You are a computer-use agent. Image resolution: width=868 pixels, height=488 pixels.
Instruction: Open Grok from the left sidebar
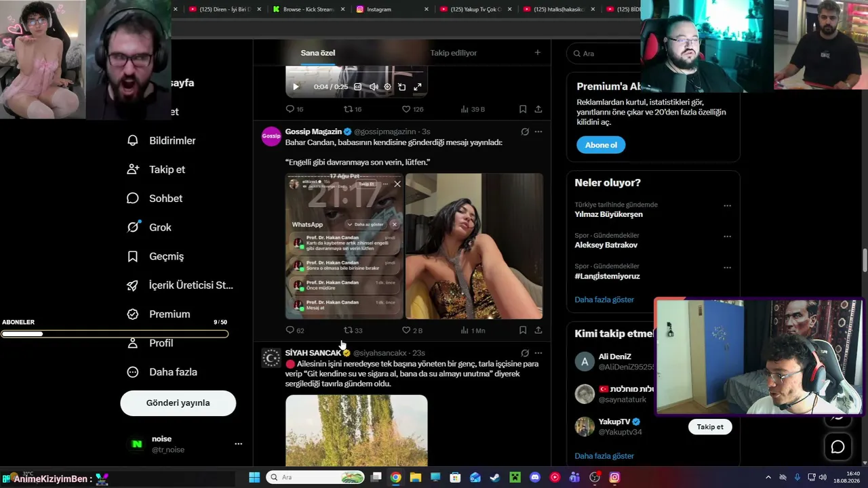point(149,227)
